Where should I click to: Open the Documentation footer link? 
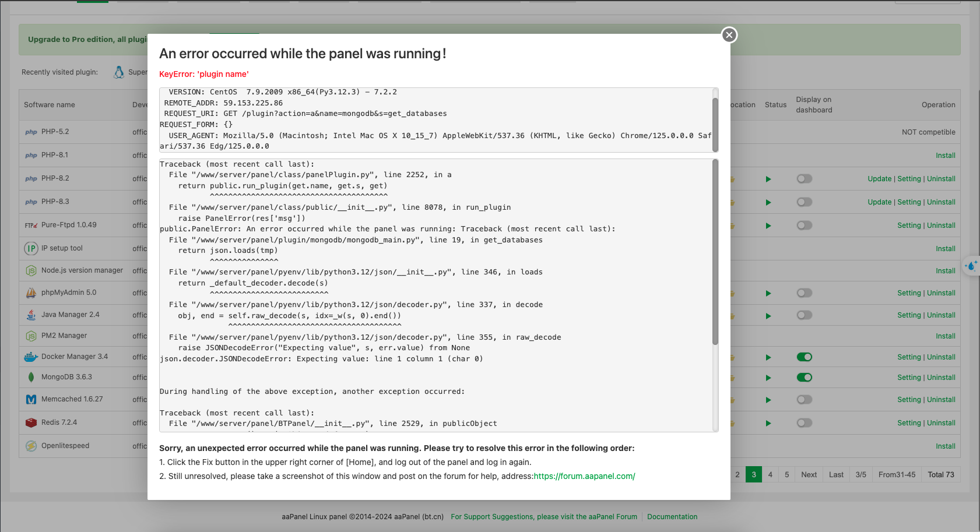click(x=672, y=517)
